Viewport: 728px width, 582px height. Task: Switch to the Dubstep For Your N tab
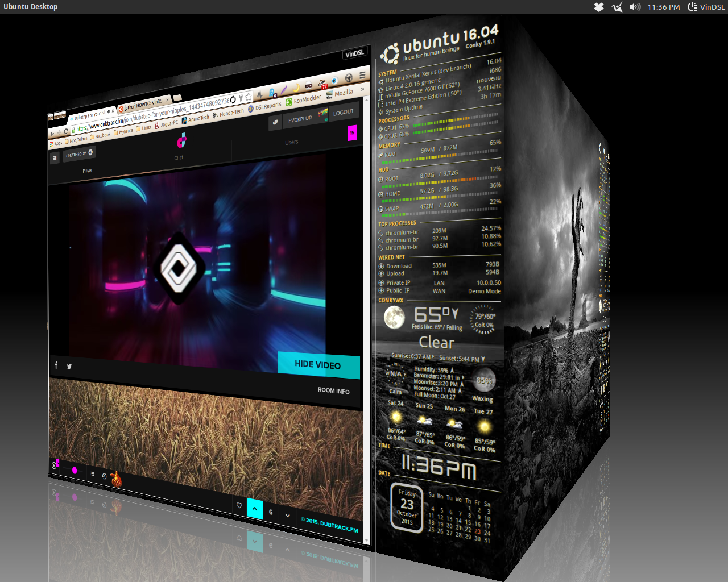coord(90,117)
